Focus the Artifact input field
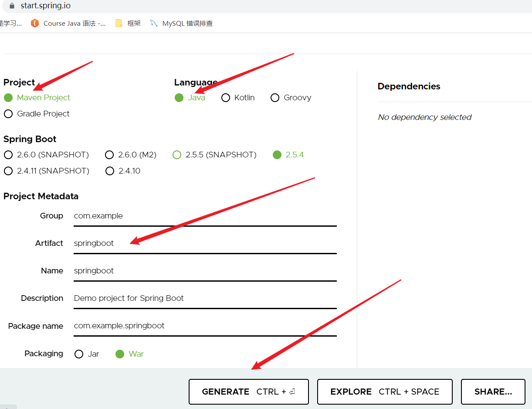The image size is (532, 409). pos(205,244)
